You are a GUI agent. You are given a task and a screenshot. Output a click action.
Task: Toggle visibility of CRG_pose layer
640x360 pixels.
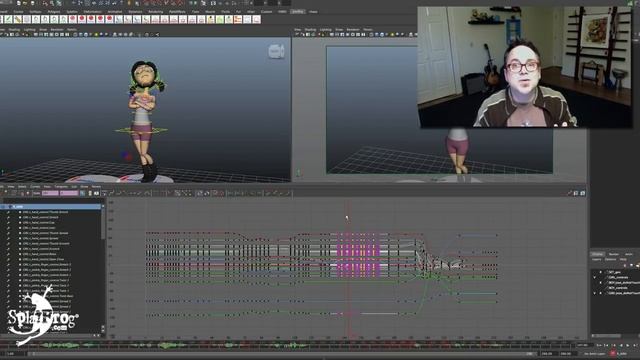[x=594, y=293]
